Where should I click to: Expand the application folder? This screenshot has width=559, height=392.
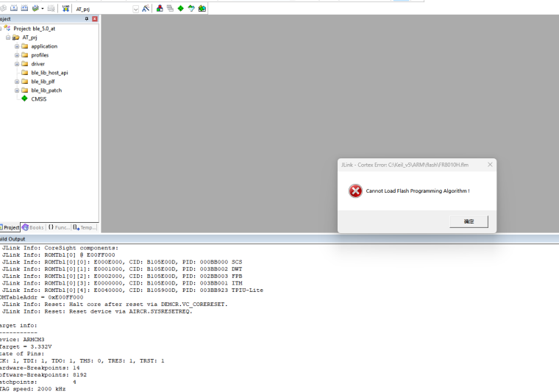click(17, 46)
